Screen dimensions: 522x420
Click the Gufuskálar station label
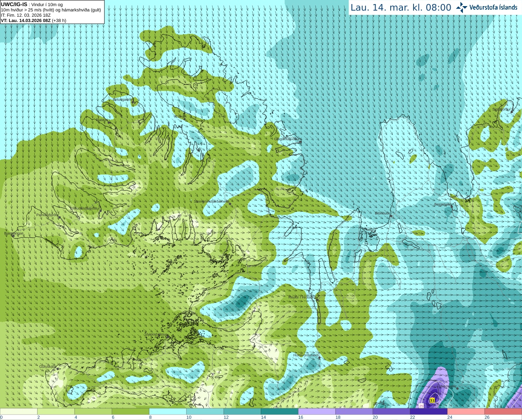[x=48, y=366]
